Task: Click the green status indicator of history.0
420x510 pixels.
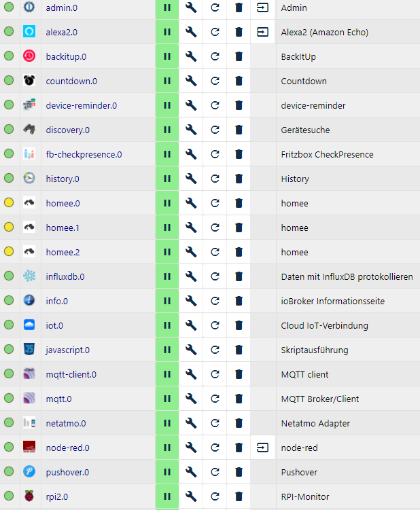Action: (9, 179)
